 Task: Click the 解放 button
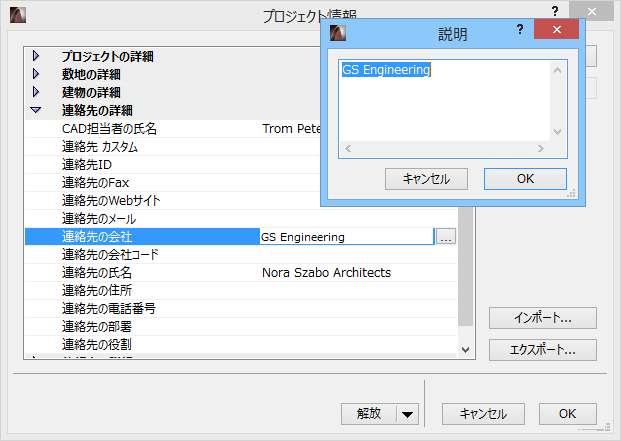click(369, 414)
